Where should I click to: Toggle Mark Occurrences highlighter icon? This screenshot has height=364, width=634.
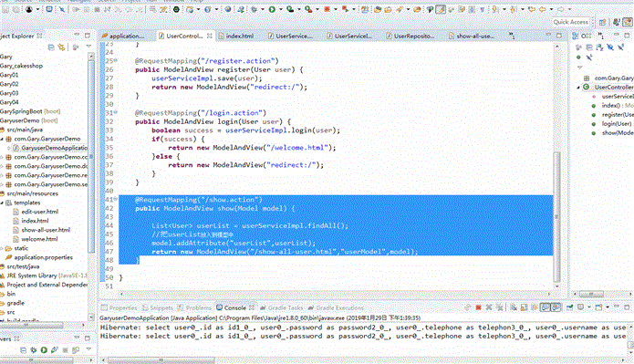tap(441, 9)
